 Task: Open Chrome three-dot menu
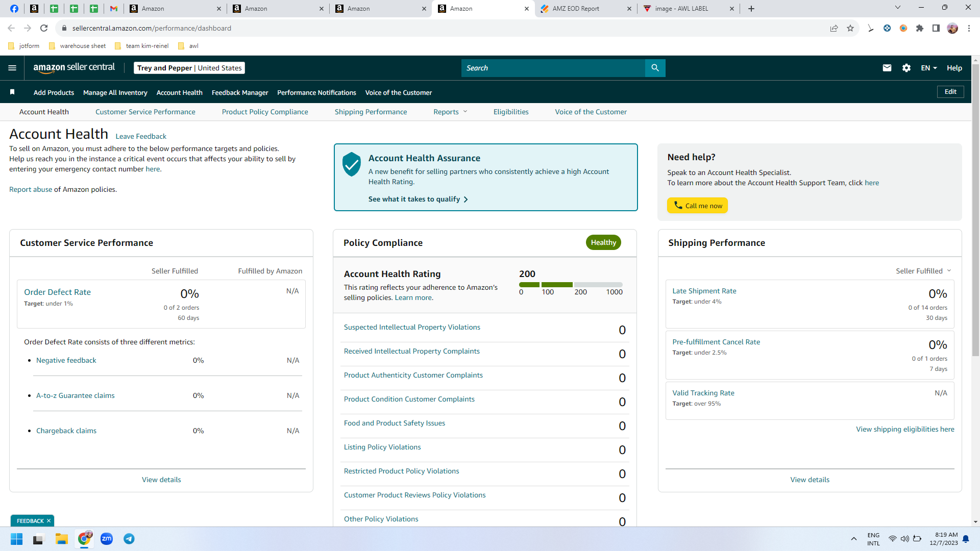click(969, 28)
